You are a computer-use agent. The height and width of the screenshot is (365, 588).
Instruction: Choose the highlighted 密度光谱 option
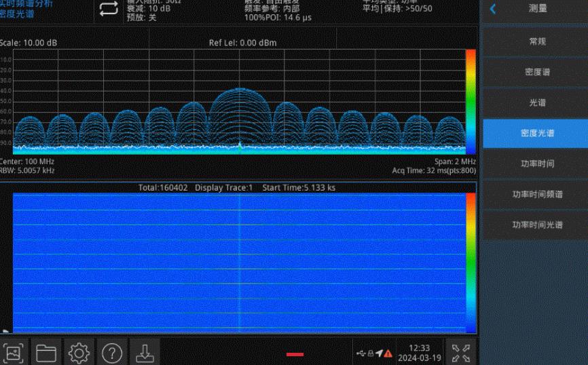click(537, 133)
